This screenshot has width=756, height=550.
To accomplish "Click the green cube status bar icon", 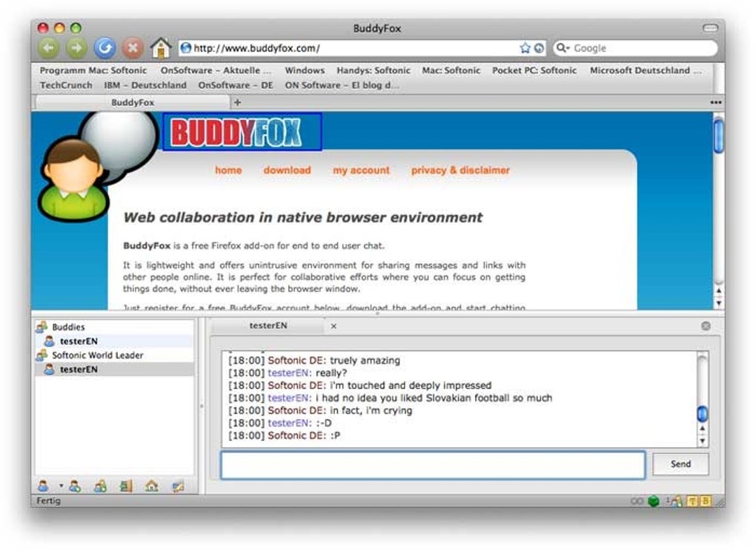I will [x=653, y=501].
